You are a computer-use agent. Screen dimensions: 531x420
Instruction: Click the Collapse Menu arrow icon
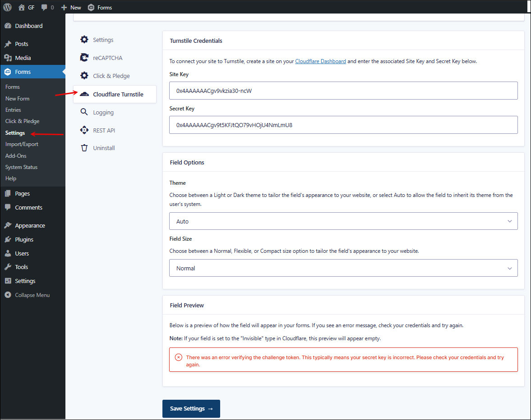(8, 295)
